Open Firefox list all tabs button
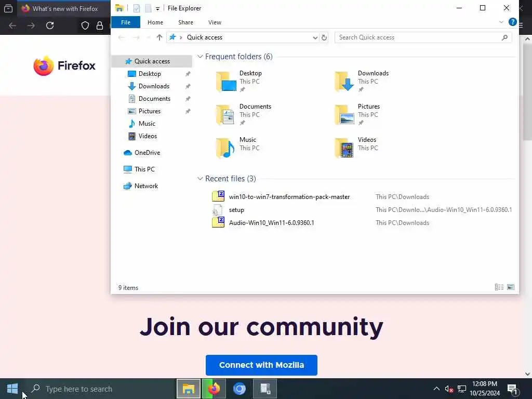 point(8,8)
